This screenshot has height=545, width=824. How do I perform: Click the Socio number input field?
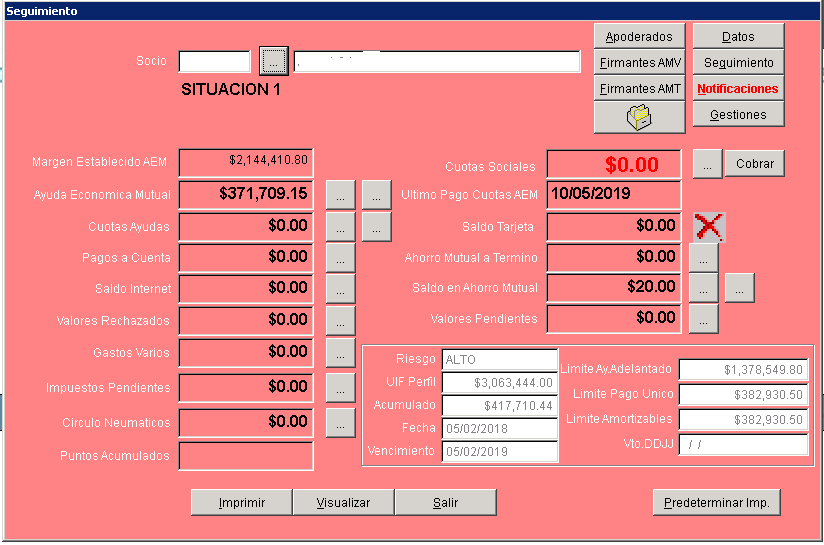coord(214,62)
